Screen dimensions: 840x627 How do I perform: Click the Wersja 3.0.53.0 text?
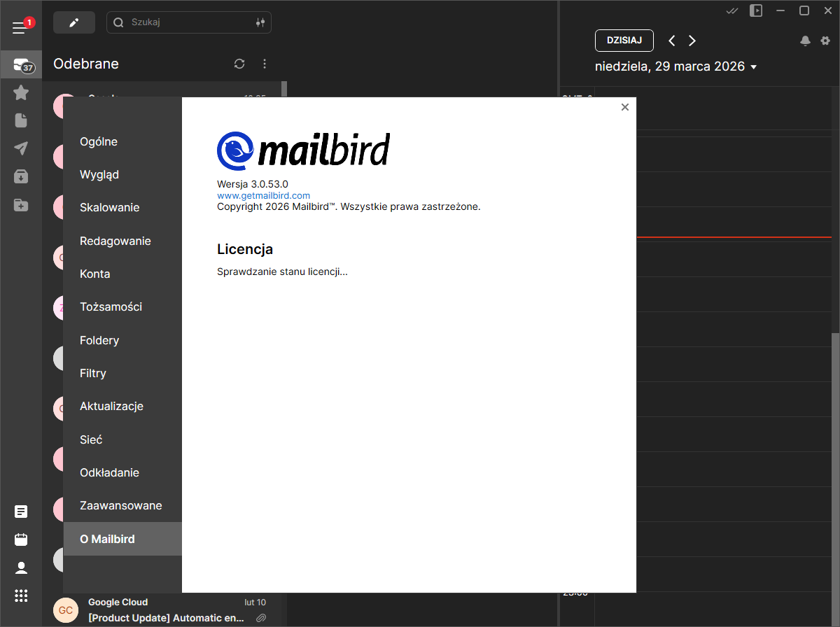point(253,185)
